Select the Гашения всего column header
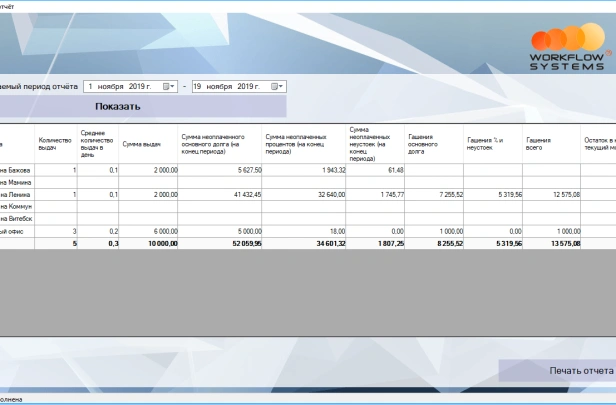Image resolution: width=616 pixels, height=405 pixels. coord(551,143)
